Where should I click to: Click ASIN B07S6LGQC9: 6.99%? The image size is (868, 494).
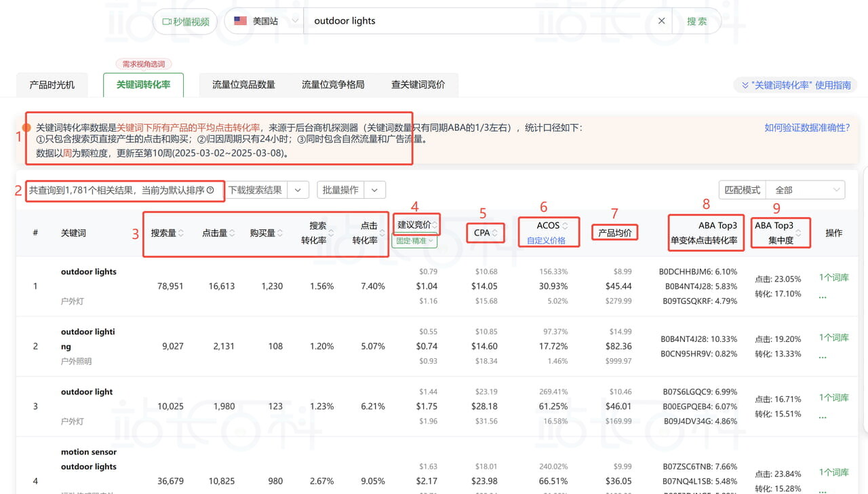700,392
